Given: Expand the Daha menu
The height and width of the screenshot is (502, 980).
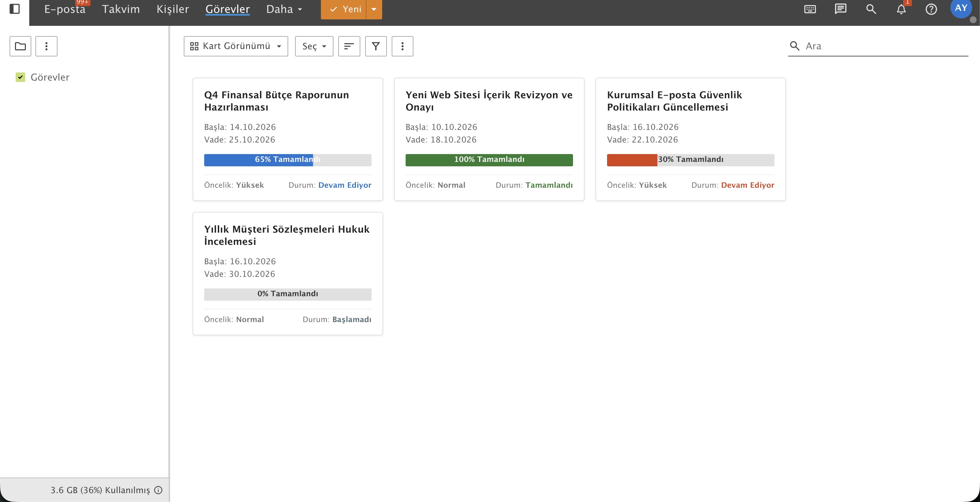Looking at the screenshot, I should click(284, 9).
